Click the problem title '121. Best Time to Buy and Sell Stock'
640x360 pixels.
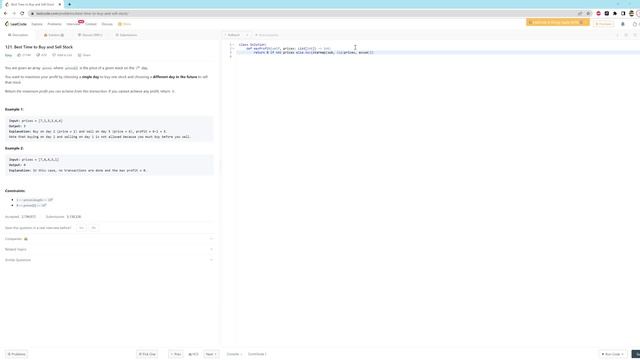tap(39, 47)
